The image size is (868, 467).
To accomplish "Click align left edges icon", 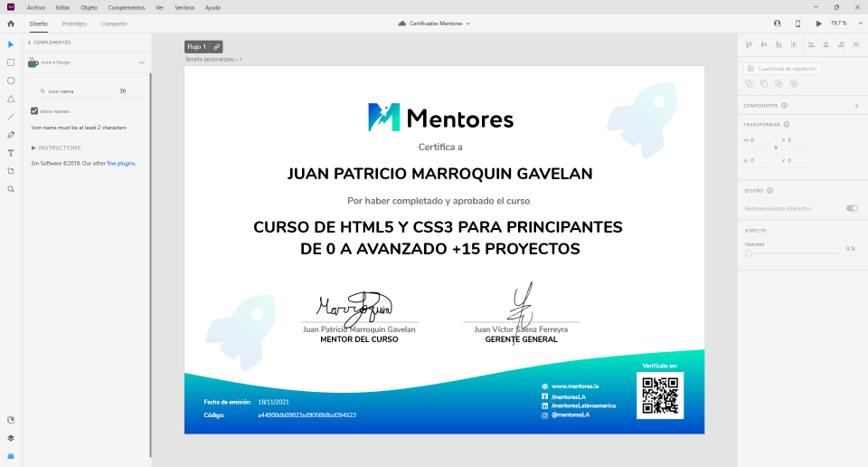I will tap(812, 45).
